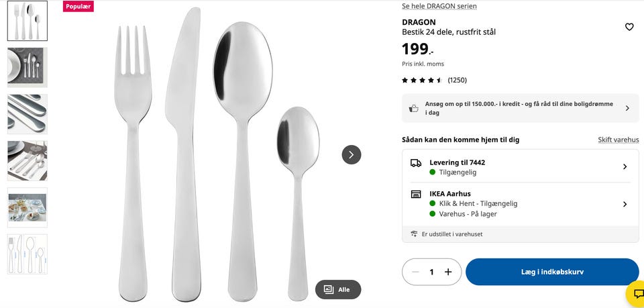
Task: Add the item with Læg i indkøbskurv
Action: point(552,272)
